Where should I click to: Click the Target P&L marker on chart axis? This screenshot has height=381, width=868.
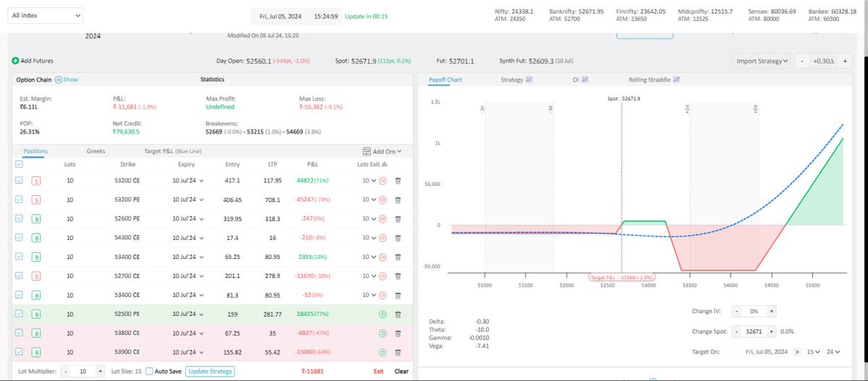tap(622, 277)
